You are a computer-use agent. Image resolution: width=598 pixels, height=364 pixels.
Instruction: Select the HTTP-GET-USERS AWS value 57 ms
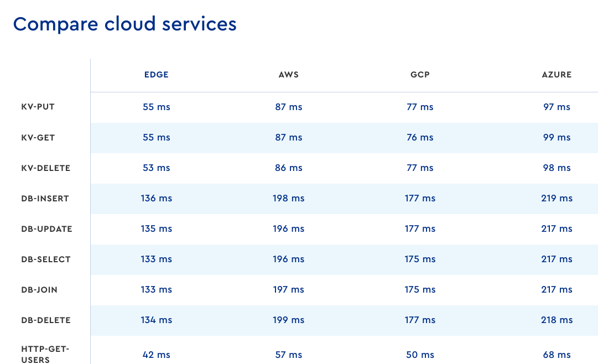pos(289,355)
